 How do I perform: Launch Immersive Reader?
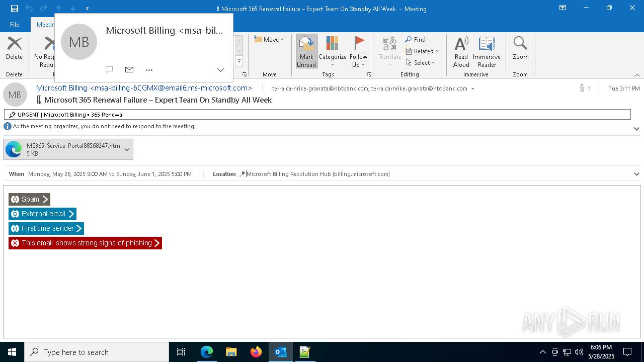click(487, 51)
